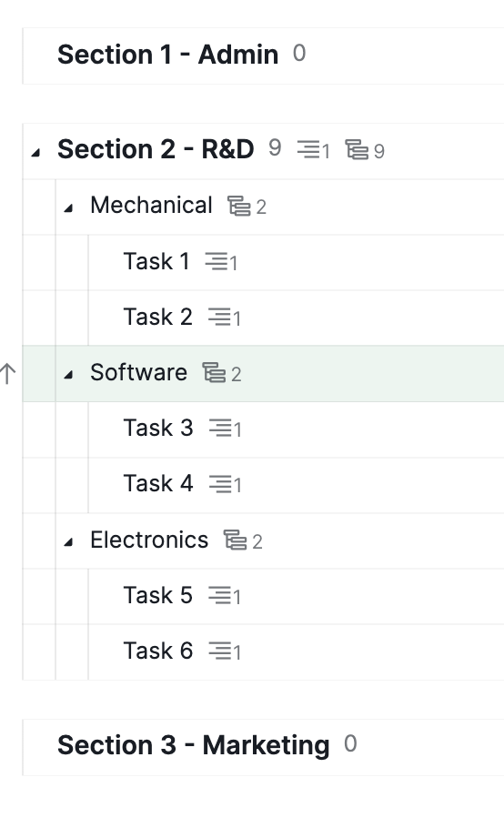Viewport: 504px width, 828px height.
Task: Click subtask hierarchy icon next to Electronics
Action: [x=235, y=540]
